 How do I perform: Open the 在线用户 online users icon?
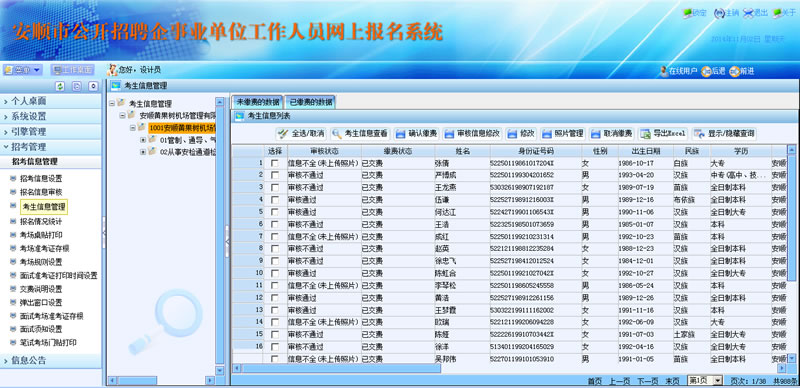[664, 71]
